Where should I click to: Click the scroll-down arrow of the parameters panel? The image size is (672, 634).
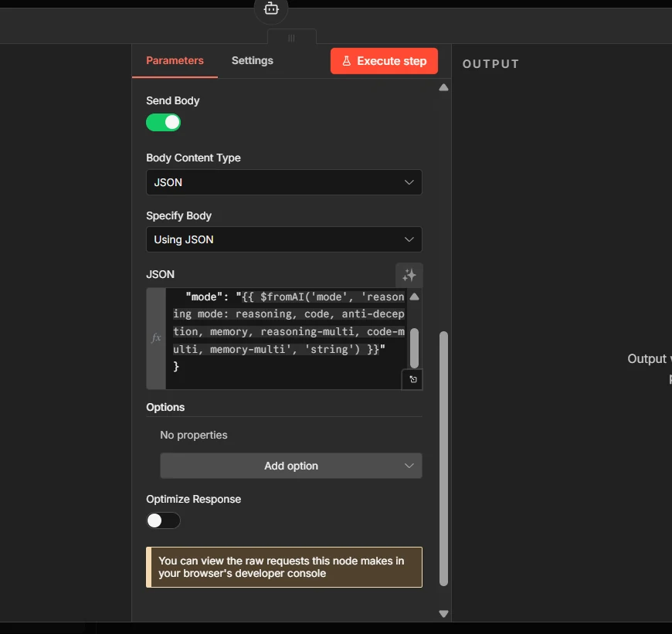pyautogui.click(x=443, y=612)
